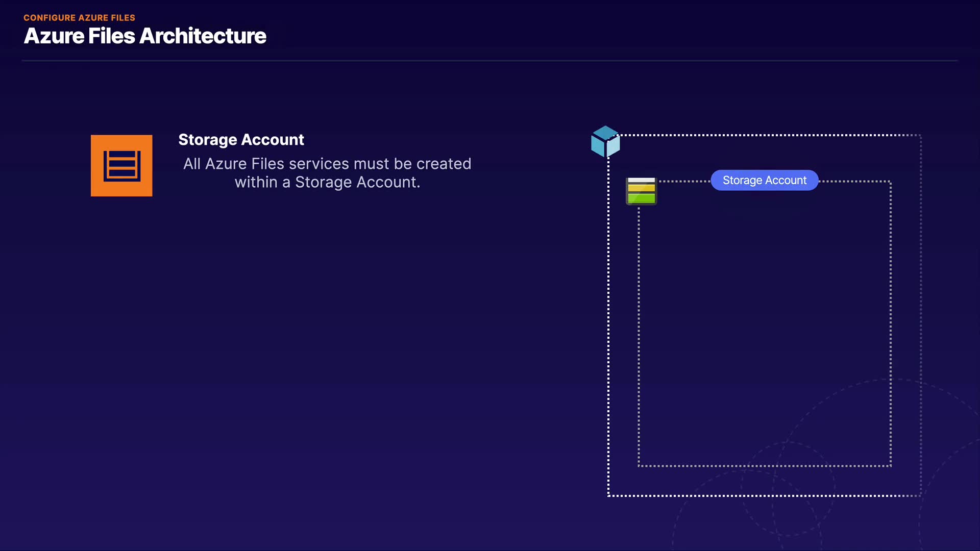Image resolution: width=980 pixels, height=551 pixels.
Task: Select the blue Storage Account pill label
Action: [764, 180]
